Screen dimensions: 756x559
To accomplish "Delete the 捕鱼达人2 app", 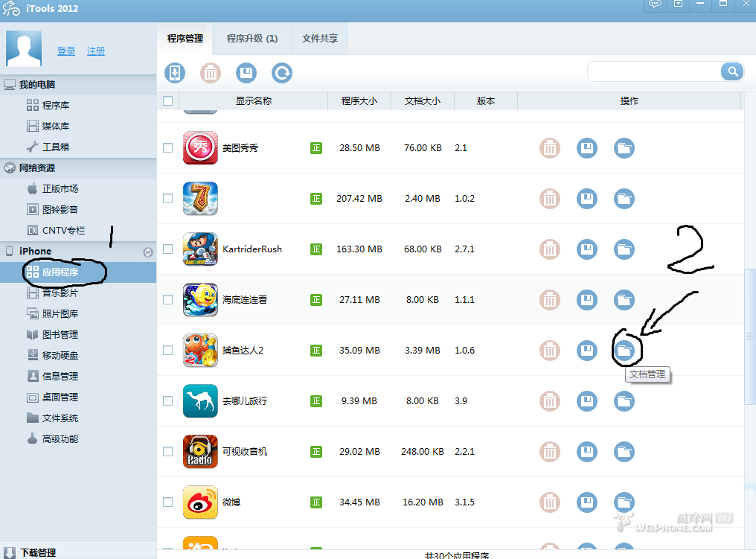I will 550,351.
